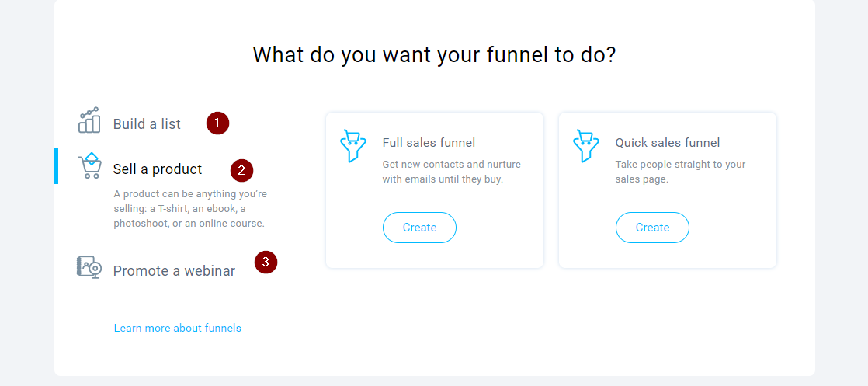
Task: Click the Quick sales funnel cart-funnel icon
Action: coord(586,146)
